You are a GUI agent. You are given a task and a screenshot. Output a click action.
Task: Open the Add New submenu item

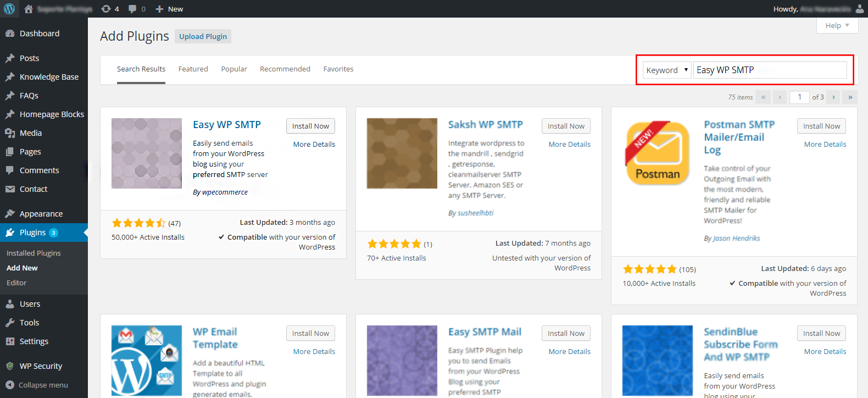22,268
